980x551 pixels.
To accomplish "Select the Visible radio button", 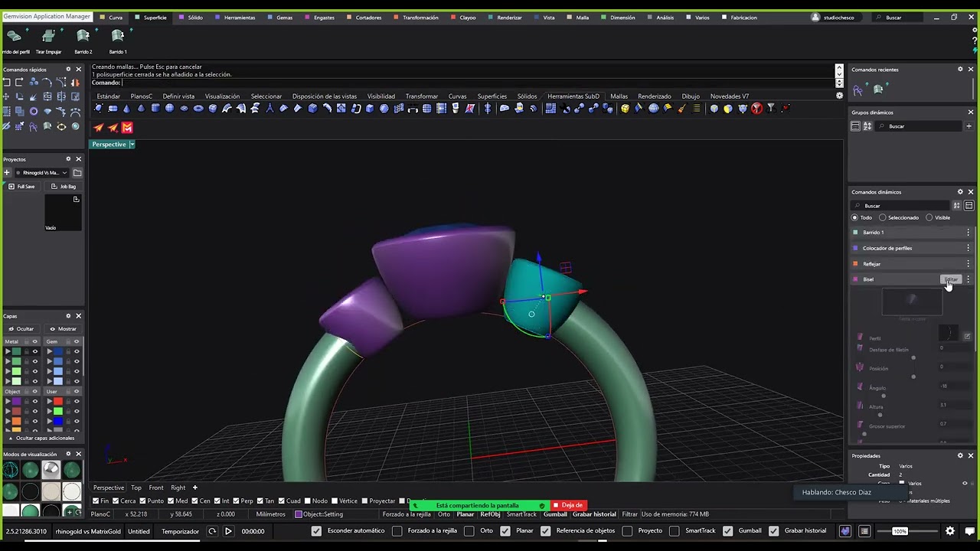I will coord(929,217).
